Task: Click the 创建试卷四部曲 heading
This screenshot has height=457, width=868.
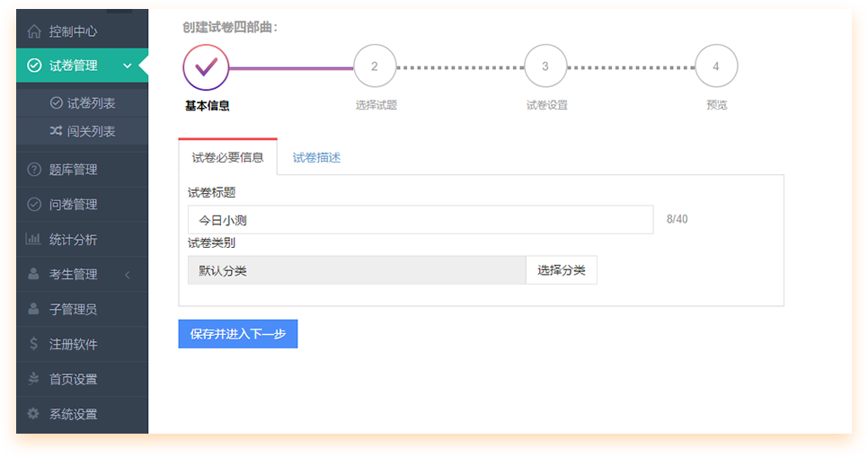Action: (230, 27)
